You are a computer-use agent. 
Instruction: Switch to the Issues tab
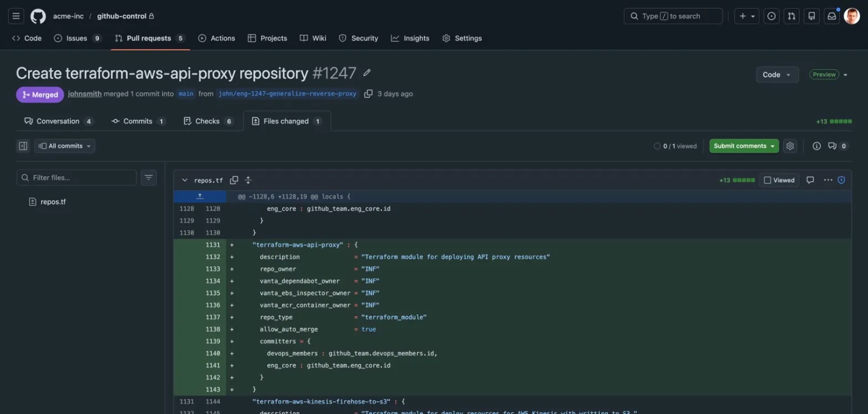78,38
